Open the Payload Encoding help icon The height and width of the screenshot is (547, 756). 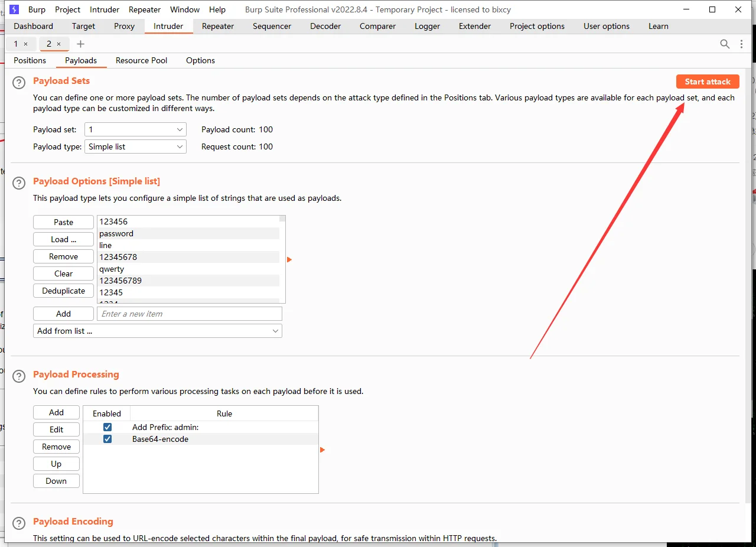[x=19, y=523]
